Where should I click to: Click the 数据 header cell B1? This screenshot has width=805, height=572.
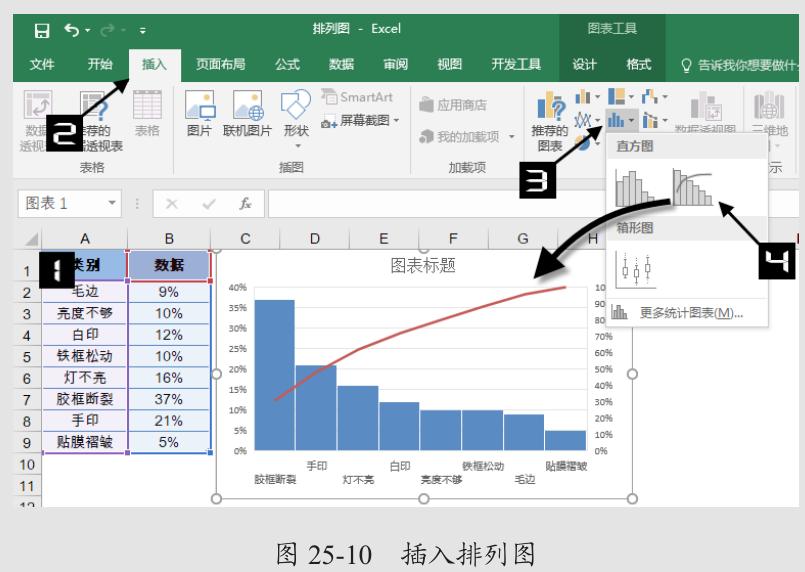(x=169, y=265)
